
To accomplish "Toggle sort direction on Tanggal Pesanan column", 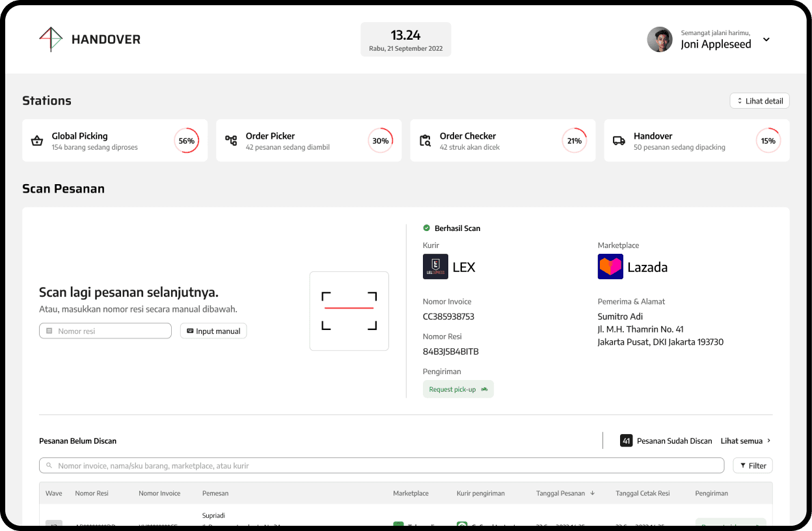I will pos(592,493).
